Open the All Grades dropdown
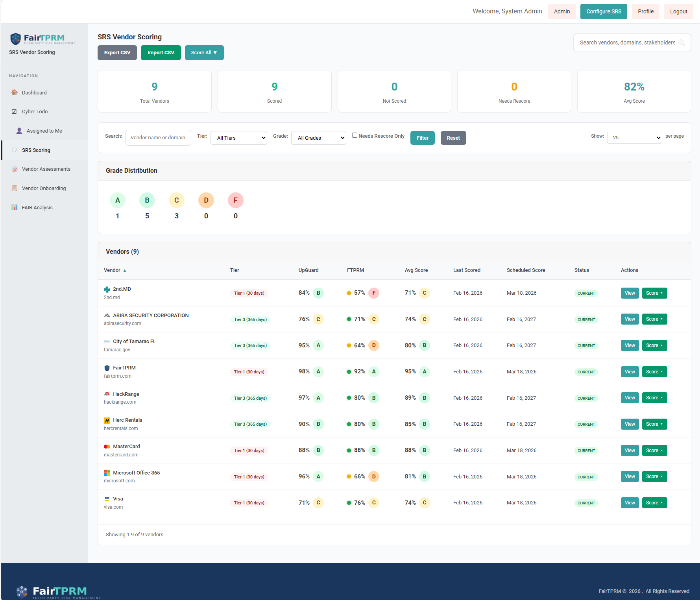The image size is (700, 600). (x=318, y=138)
